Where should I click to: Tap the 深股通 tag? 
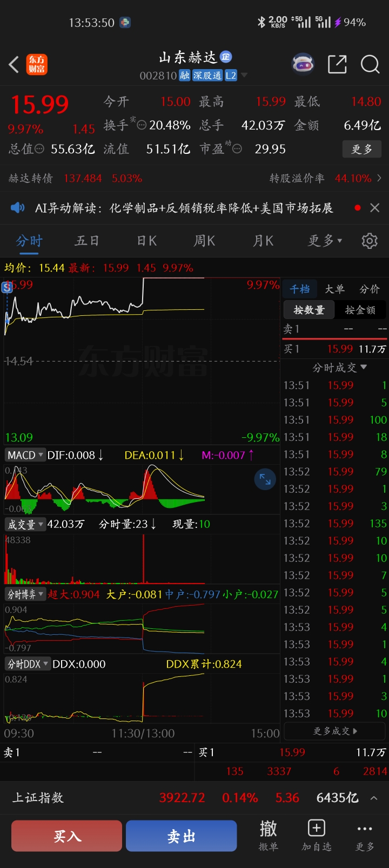point(207,76)
